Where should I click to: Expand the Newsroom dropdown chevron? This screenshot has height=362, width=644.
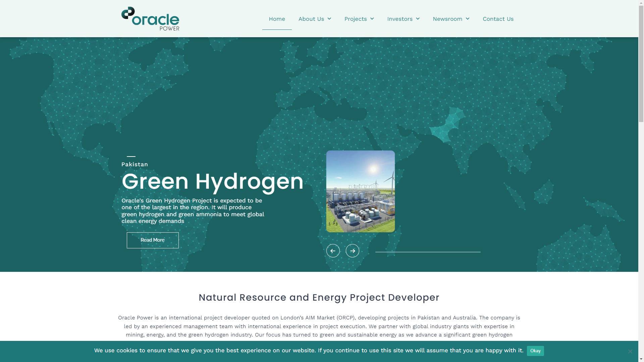[468, 19]
